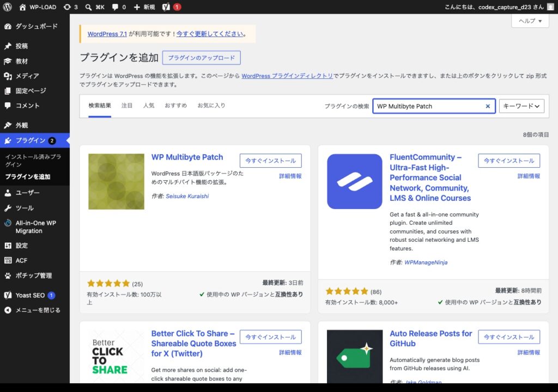This screenshot has width=558, height=392.
Task: Open user avatar profile in admin bar
Action: click(x=550, y=7)
